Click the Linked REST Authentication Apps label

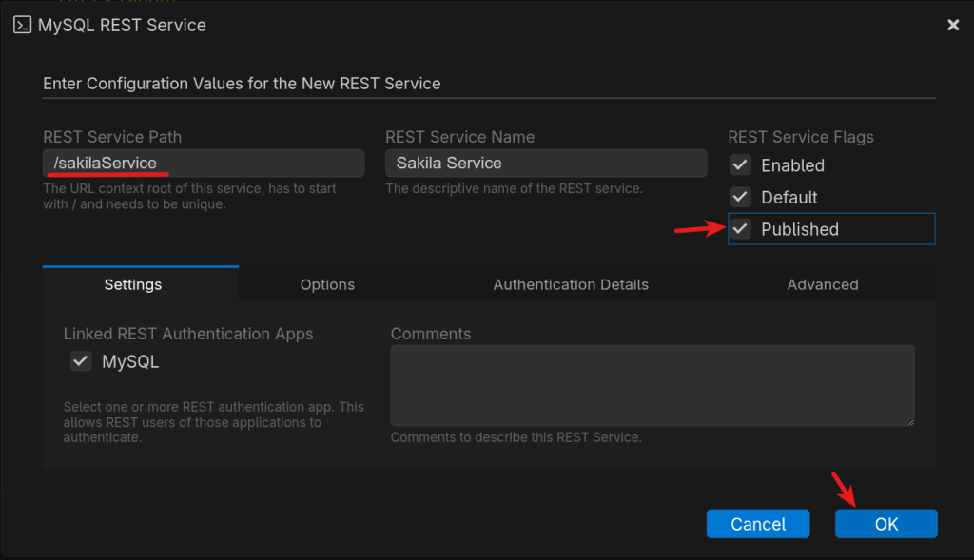click(188, 334)
